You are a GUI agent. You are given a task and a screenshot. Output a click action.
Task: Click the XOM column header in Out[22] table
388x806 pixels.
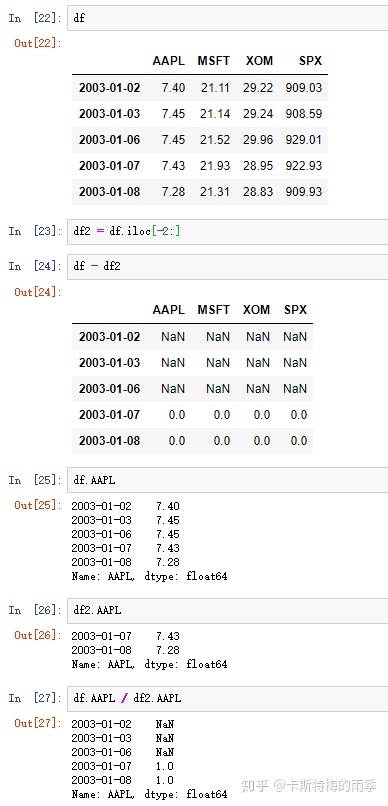259,61
